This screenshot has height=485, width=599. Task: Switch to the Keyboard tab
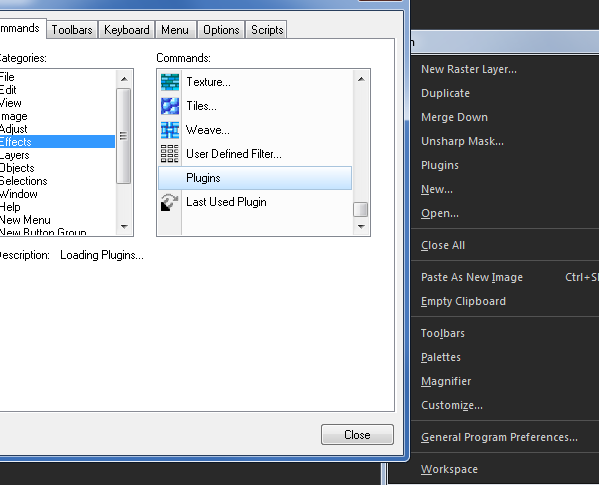point(126,29)
